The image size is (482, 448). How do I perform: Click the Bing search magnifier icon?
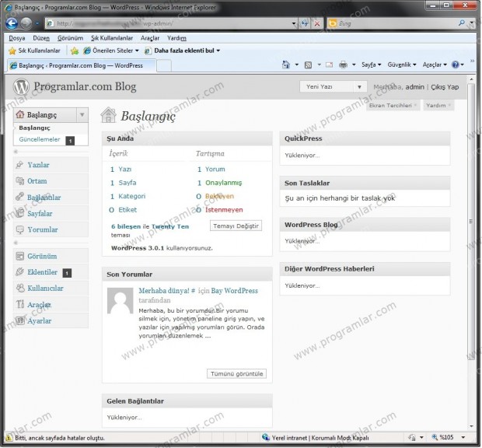[462, 23]
